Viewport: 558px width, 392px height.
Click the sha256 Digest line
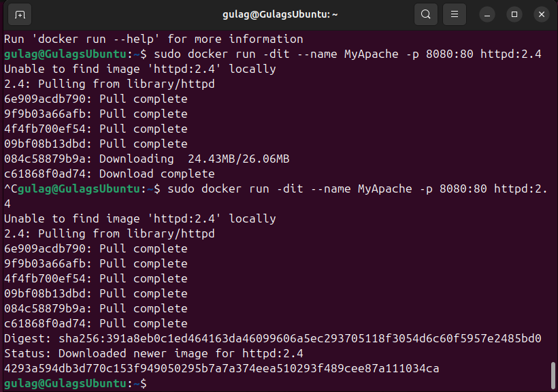(272, 338)
